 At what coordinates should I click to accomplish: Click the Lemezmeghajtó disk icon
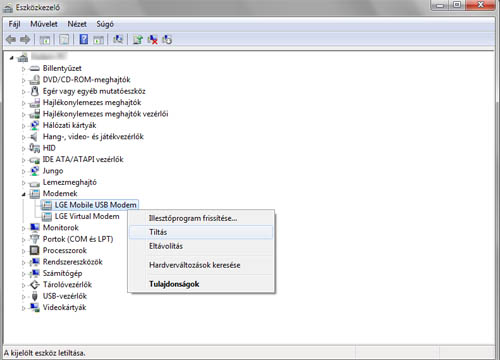coord(34,183)
